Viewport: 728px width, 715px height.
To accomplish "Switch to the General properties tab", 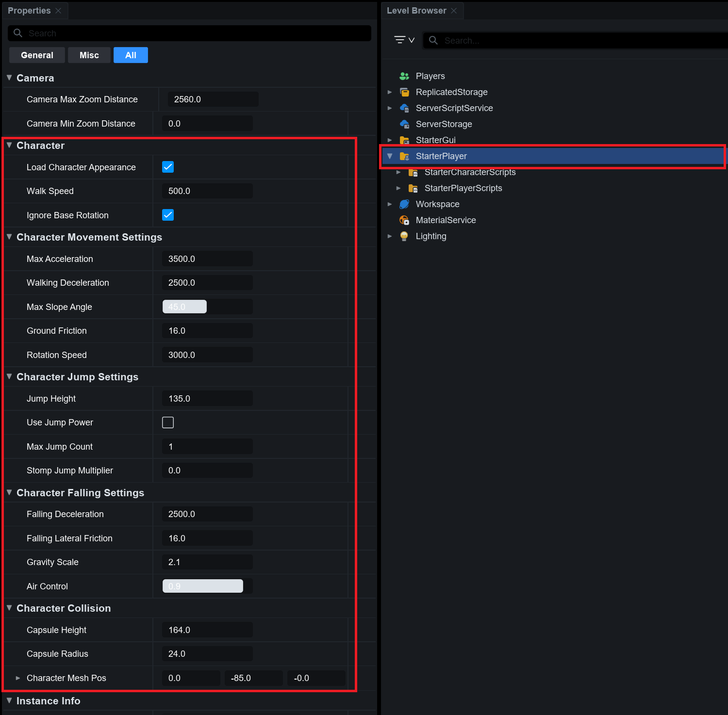I will point(37,55).
